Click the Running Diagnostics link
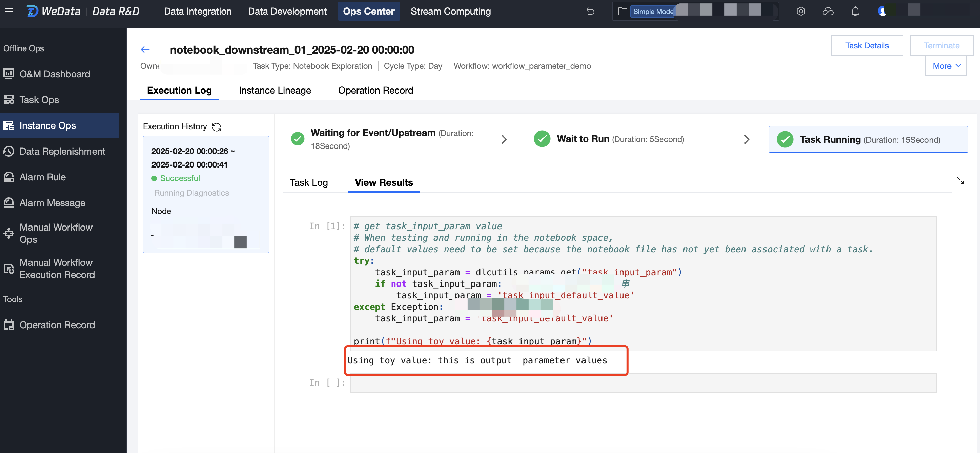Image resolution: width=980 pixels, height=453 pixels. click(191, 193)
